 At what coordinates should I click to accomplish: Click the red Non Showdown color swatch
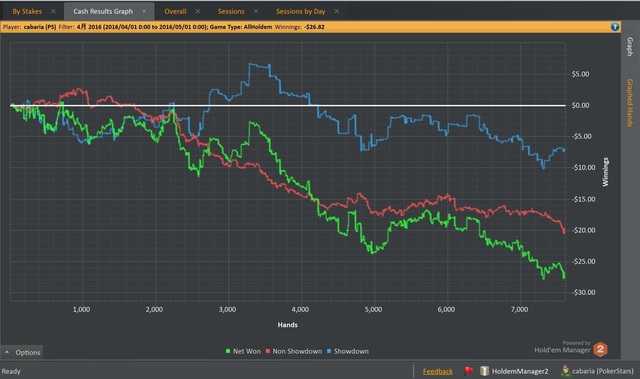point(268,351)
